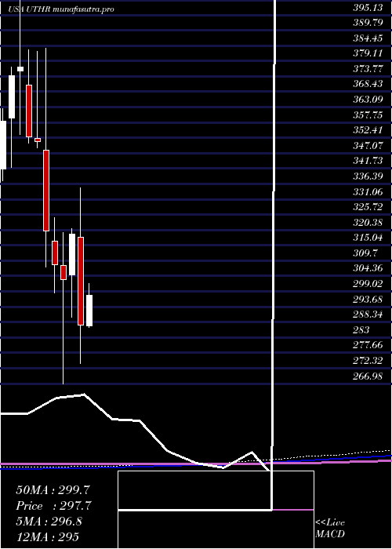Select the 288.34 price axis label
This screenshot has width=392, height=549.
pyautogui.click(x=367, y=314)
